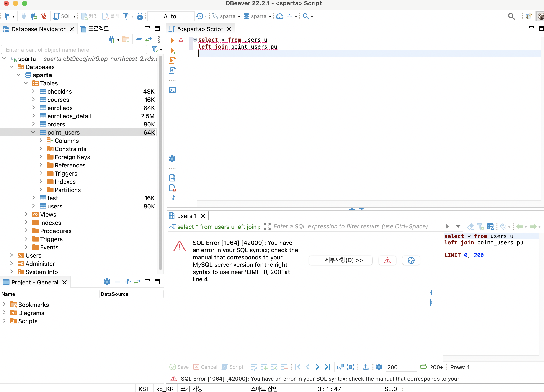The height and width of the screenshot is (392, 544).
Task: Click the Execute script icon
Action: (x=172, y=61)
